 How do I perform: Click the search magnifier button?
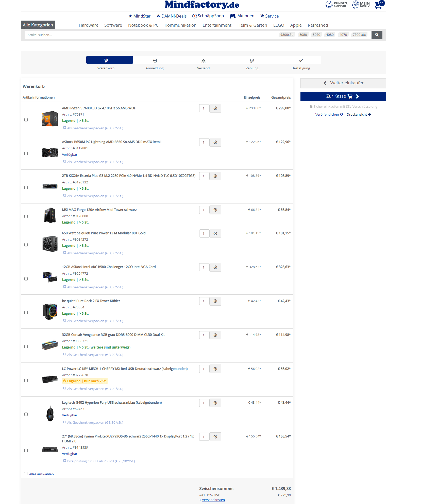[377, 35]
